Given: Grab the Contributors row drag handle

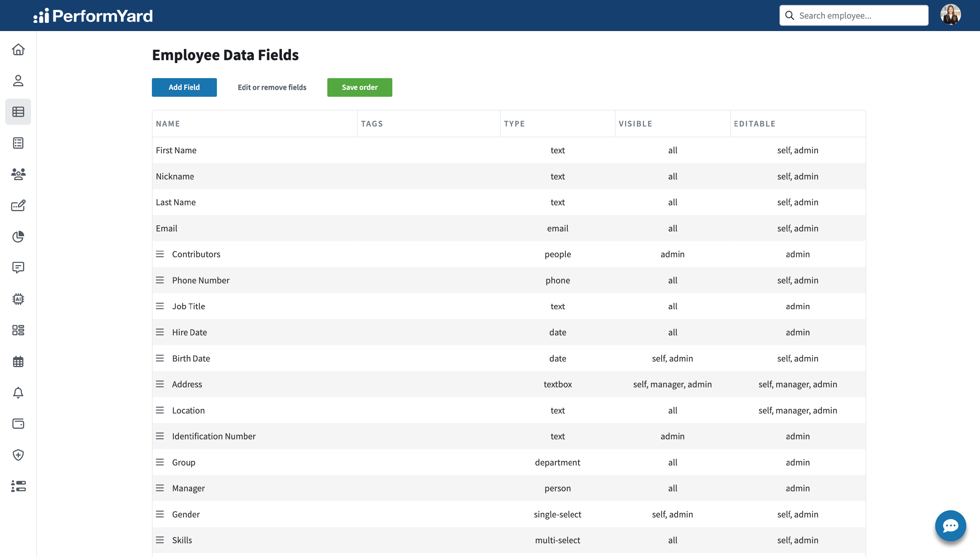Looking at the screenshot, I should click(x=160, y=254).
